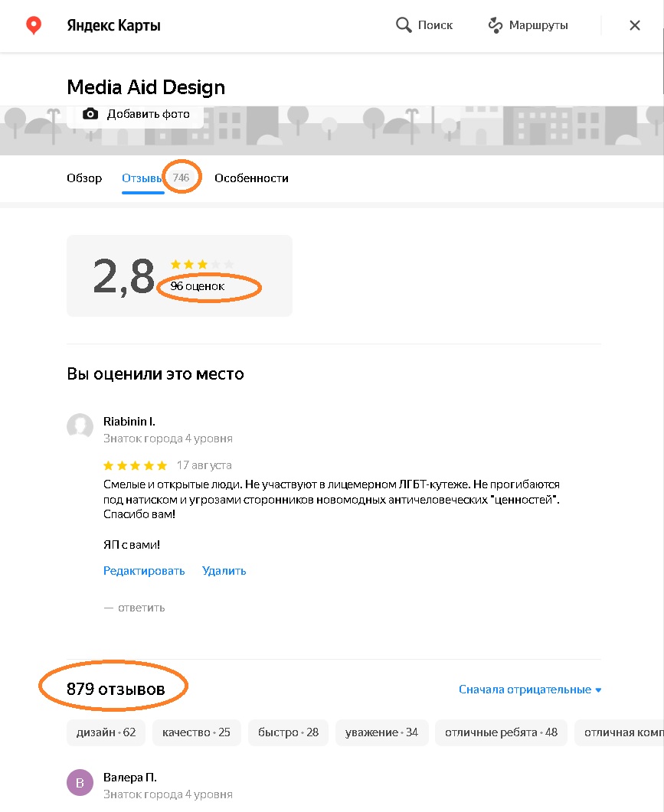Click the Riabinin I. avatar
This screenshot has width=664, height=812.
click(x=80, y=426)
